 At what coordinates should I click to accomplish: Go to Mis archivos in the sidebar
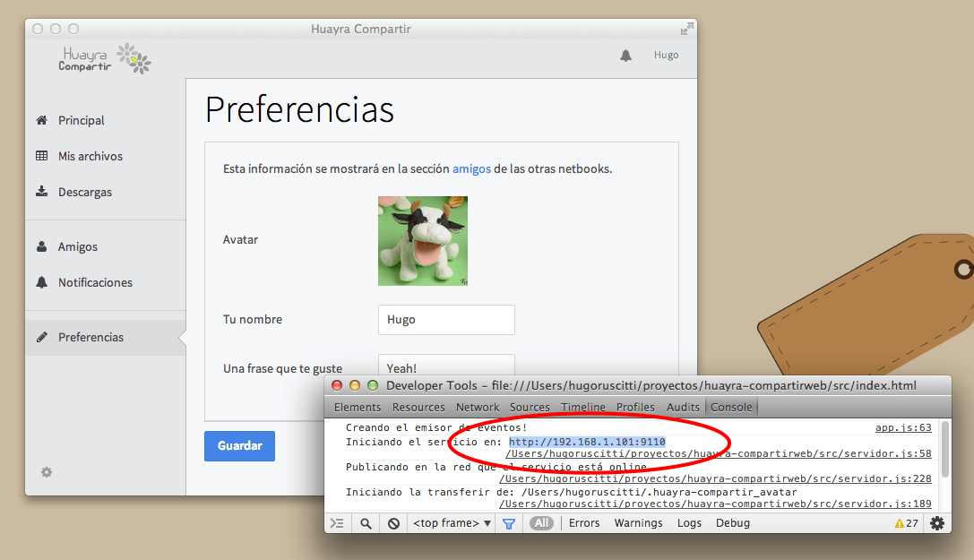pos(90,156)
